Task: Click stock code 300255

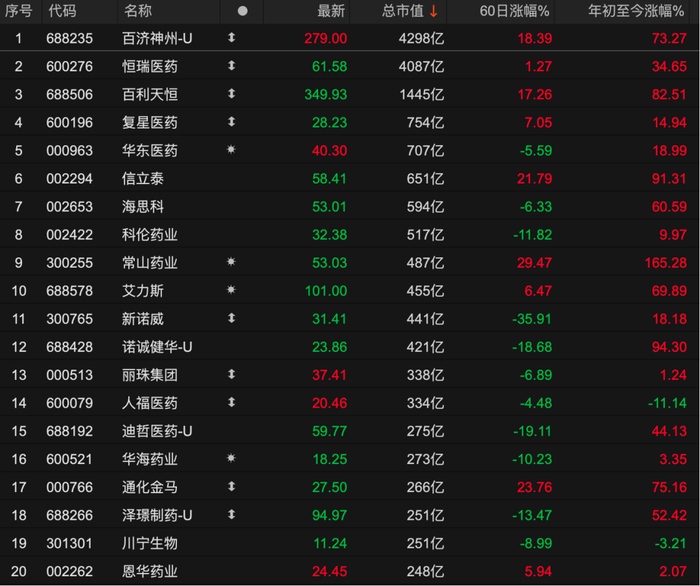Action: 70,263
